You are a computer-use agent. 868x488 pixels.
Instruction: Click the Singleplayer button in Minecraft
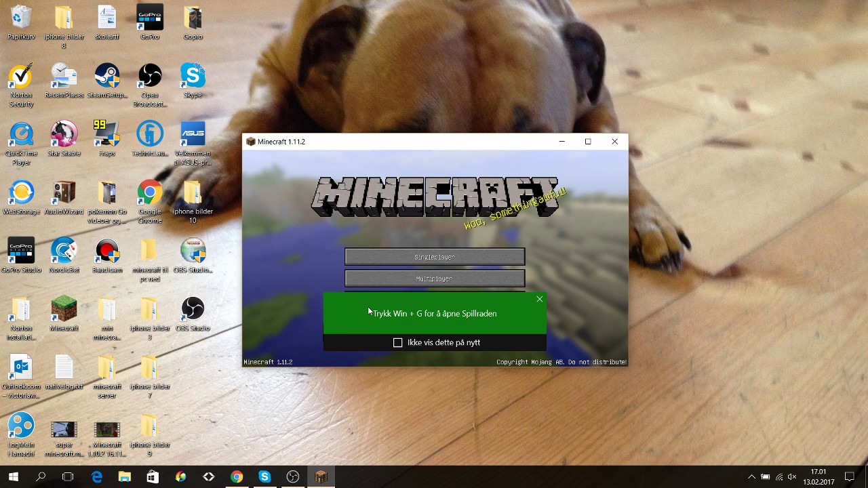tap(435, 257)
